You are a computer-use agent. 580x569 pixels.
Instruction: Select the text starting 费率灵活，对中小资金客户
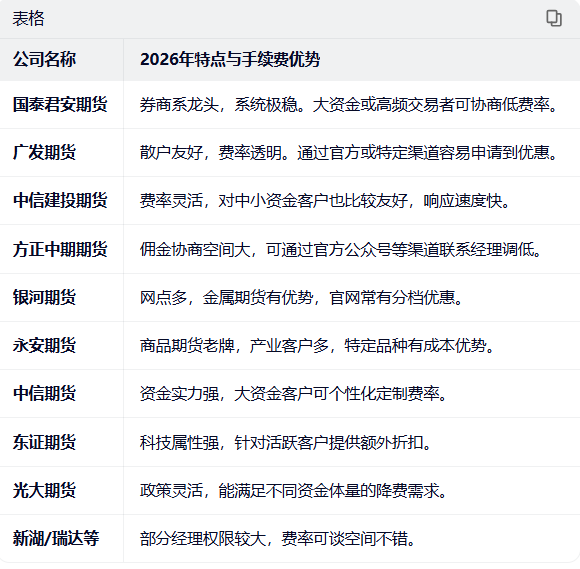pos(325,201)
